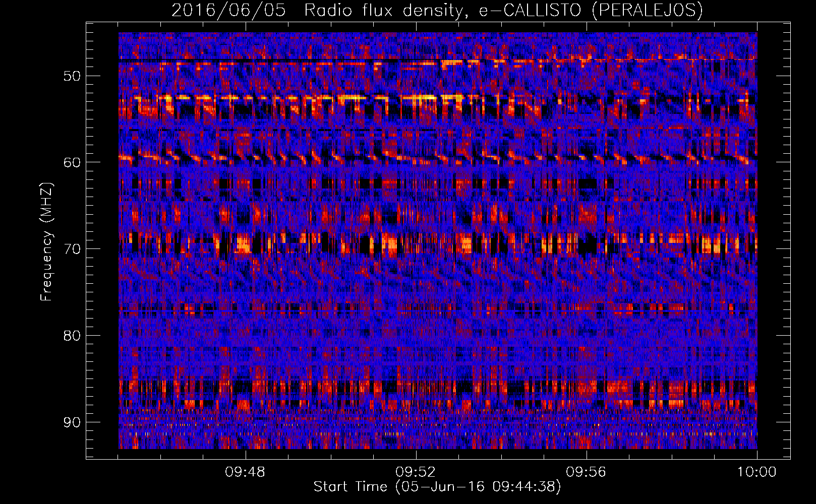Click the 09:48 time tick label
The image size is (816, 504).
(x=245, y=472)
